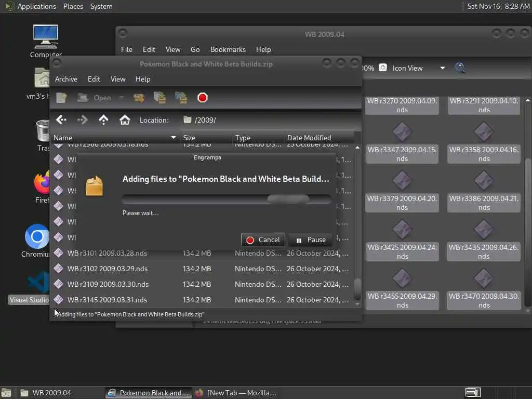Open the System menu in top panel
The width and height of the screenshot is (532, 399).
click(101, 6)
